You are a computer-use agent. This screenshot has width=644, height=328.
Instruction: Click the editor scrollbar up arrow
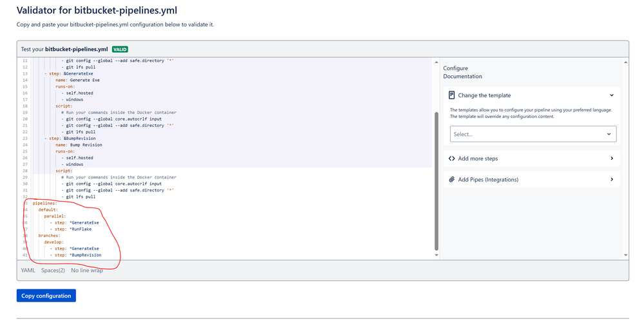436,63
